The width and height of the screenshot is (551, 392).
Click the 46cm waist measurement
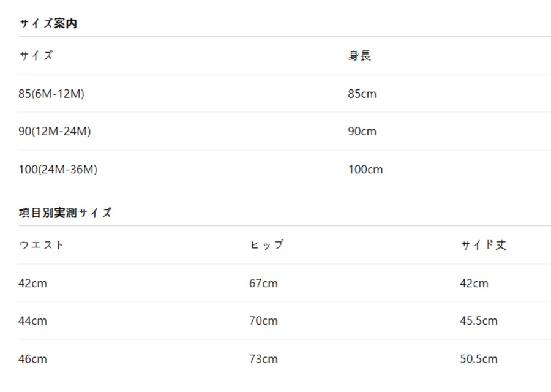click(x=32, y=358)
